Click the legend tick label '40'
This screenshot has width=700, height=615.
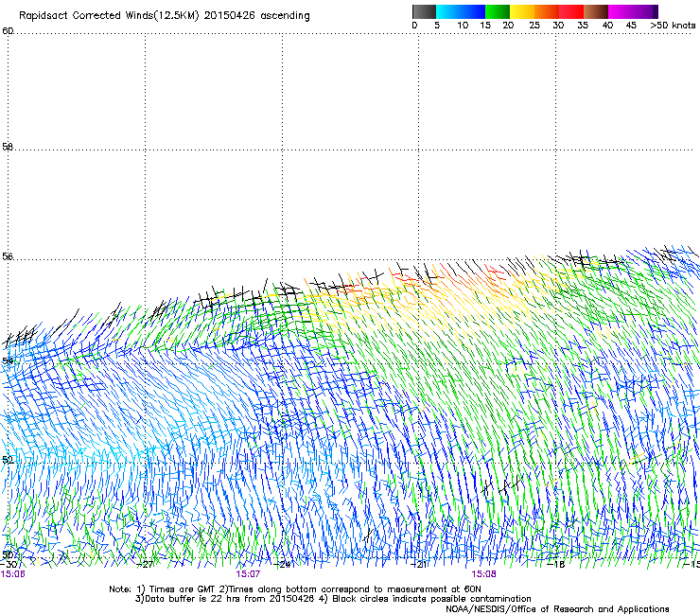(x=607, y=26)
